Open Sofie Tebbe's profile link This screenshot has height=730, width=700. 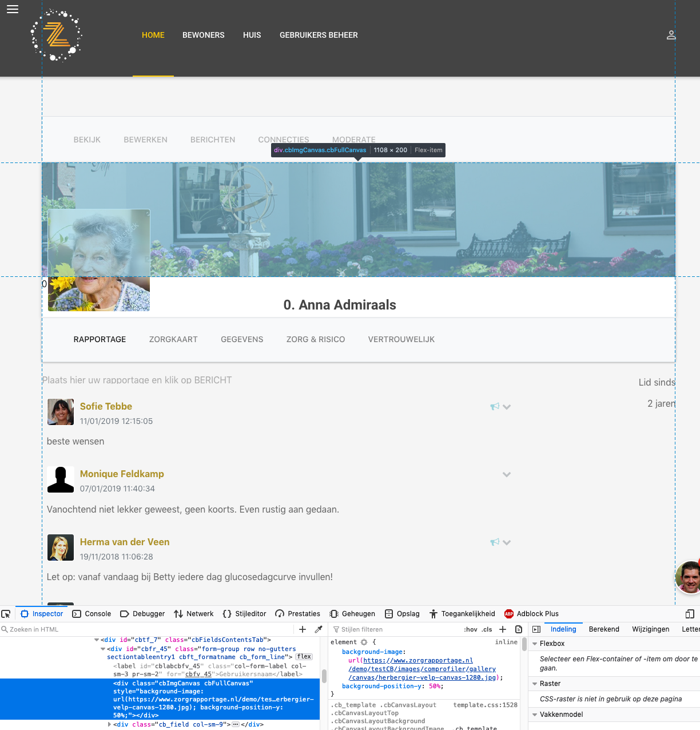coord(106,406)
